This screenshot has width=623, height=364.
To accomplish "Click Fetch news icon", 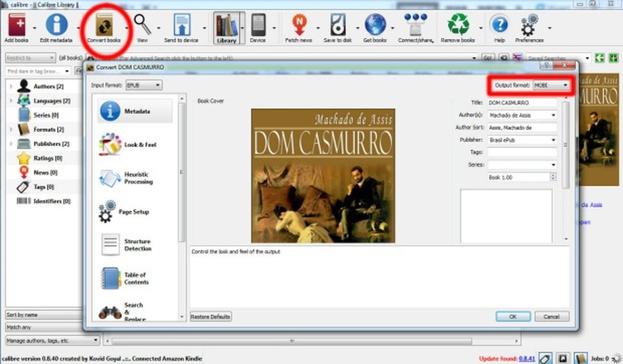I will point(299,25).
